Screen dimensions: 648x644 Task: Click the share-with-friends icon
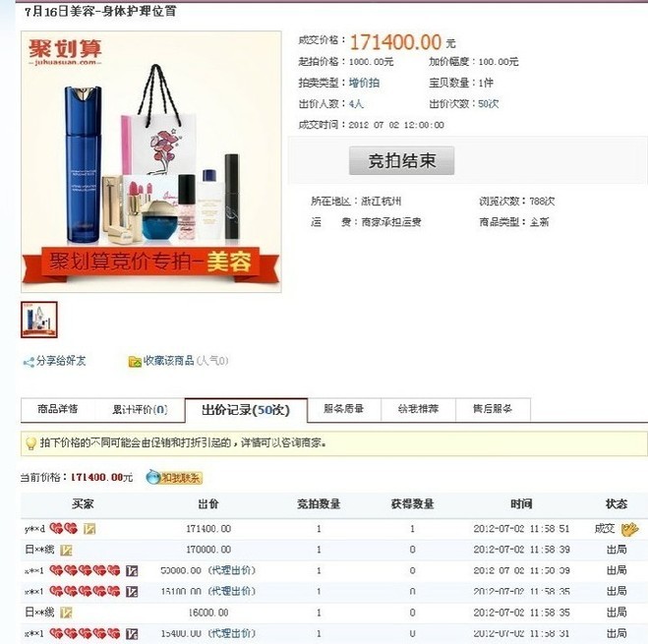pos(29,363)
